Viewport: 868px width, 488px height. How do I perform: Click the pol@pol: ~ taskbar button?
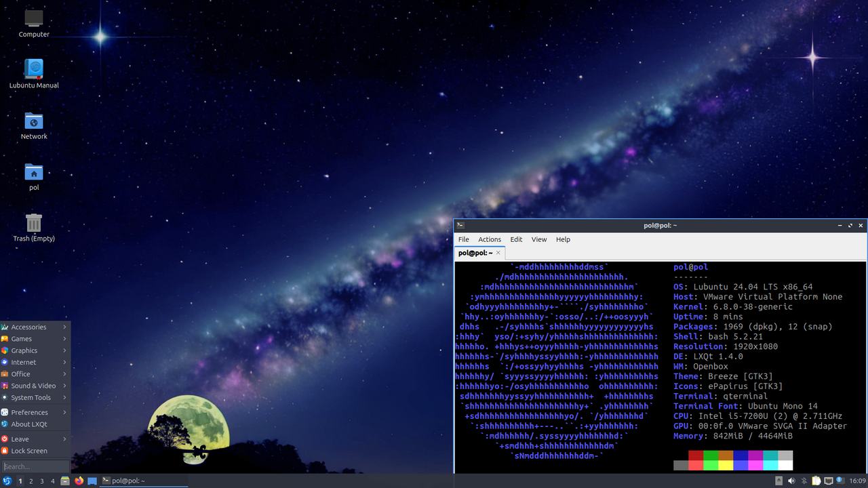point(144,481)
